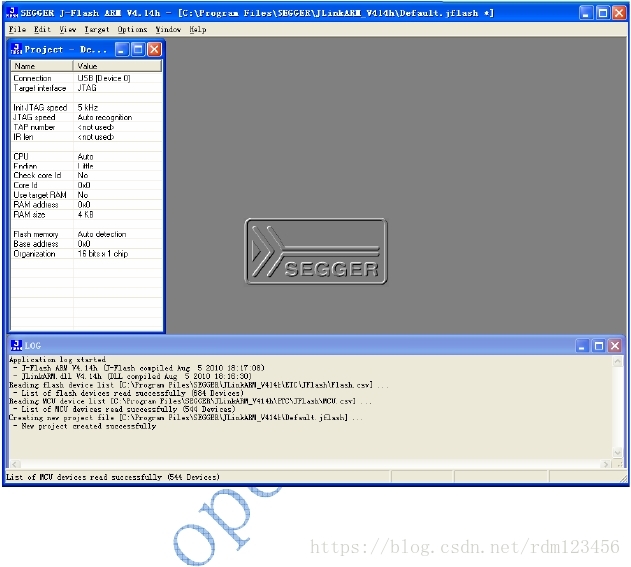
Task: Select the JTAG speed row
Action: (87, 117)
